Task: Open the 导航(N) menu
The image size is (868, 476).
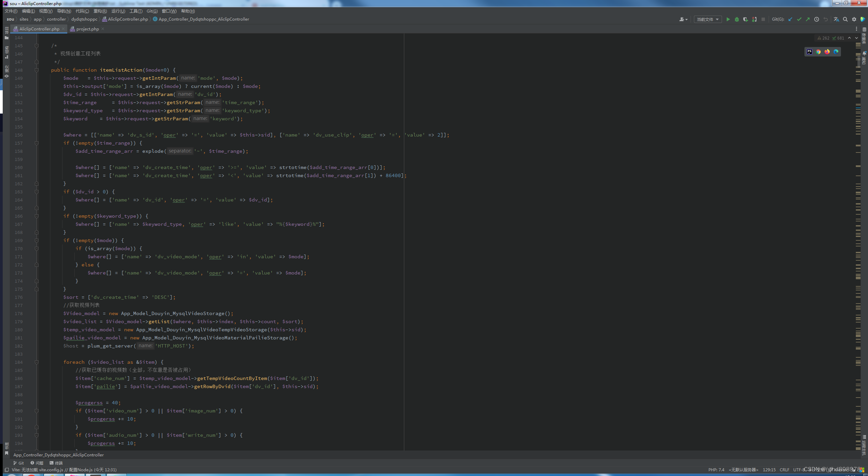Action: 64,11
